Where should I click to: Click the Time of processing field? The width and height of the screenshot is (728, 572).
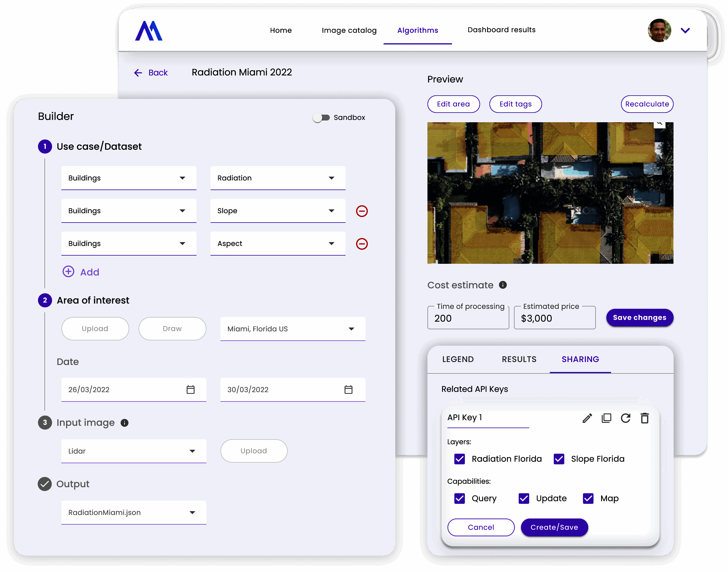coord(468,318)
